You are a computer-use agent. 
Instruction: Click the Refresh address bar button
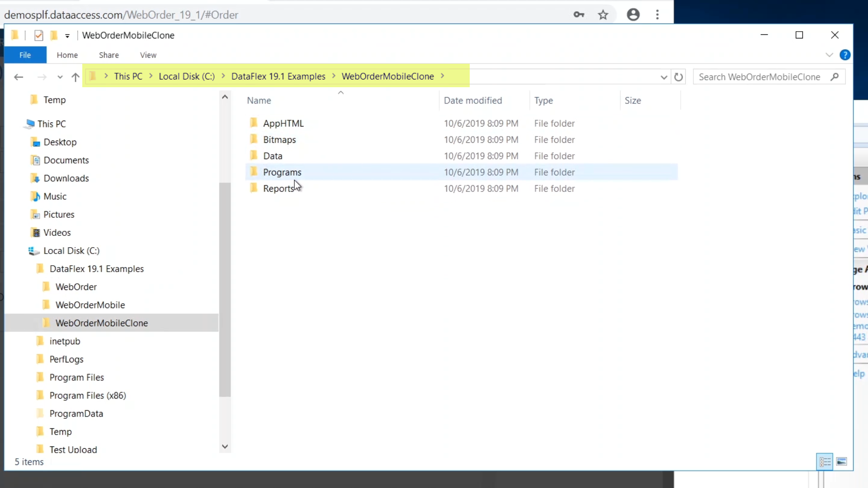point(678,77)
